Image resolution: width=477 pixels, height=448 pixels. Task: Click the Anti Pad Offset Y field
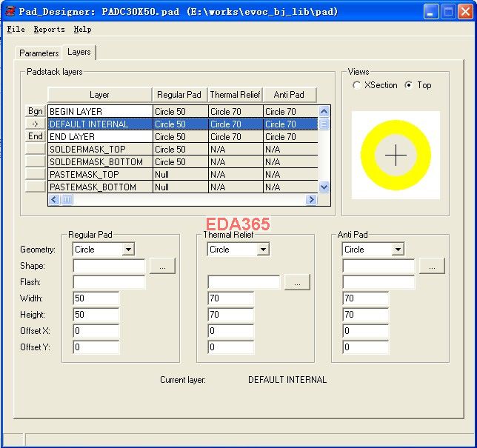(366, 347)
